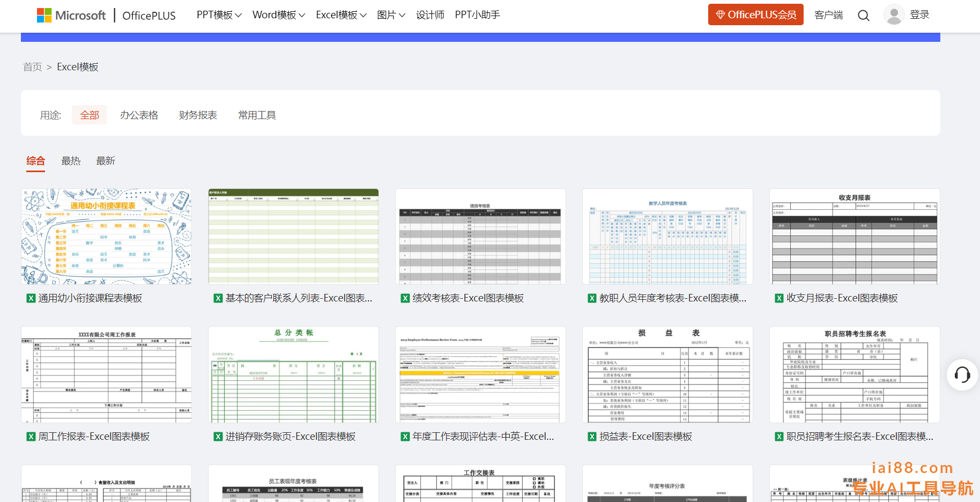This screenshot has width=980, height=502.
Task: Open 员工表现年度考核表 template thumbnail
Action: (x=293, y=484)
